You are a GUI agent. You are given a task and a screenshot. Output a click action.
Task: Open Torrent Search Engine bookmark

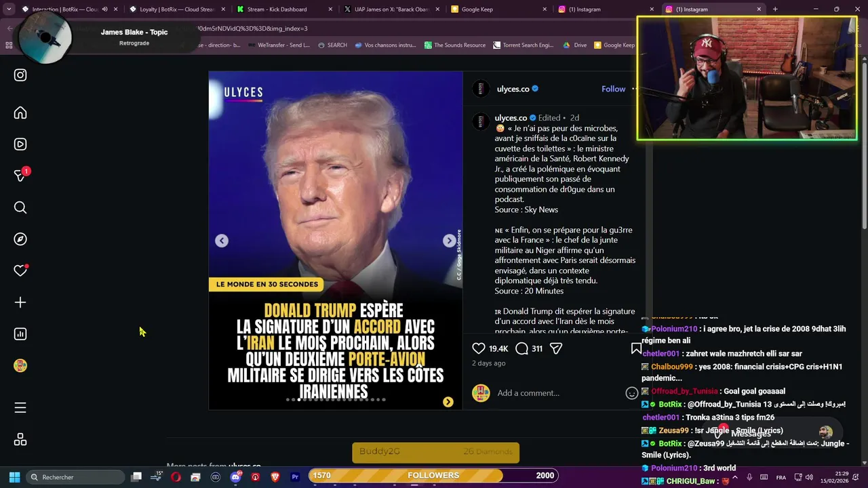pos(524,45)
